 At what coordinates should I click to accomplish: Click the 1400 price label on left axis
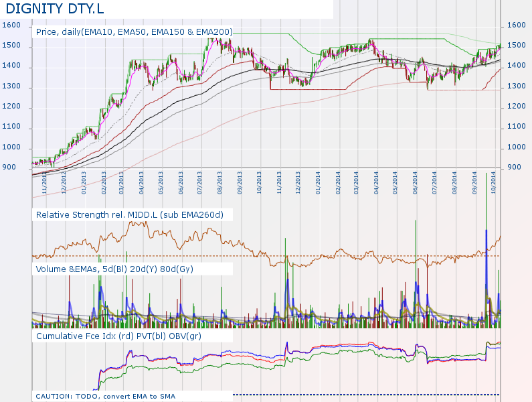pyautogui.click(x=11, y=66)
